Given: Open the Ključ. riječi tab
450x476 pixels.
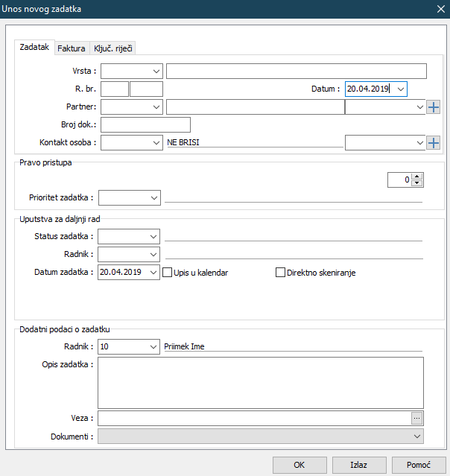Looking at the screenshot, I should pyautogui.click(x=113, y=48).
